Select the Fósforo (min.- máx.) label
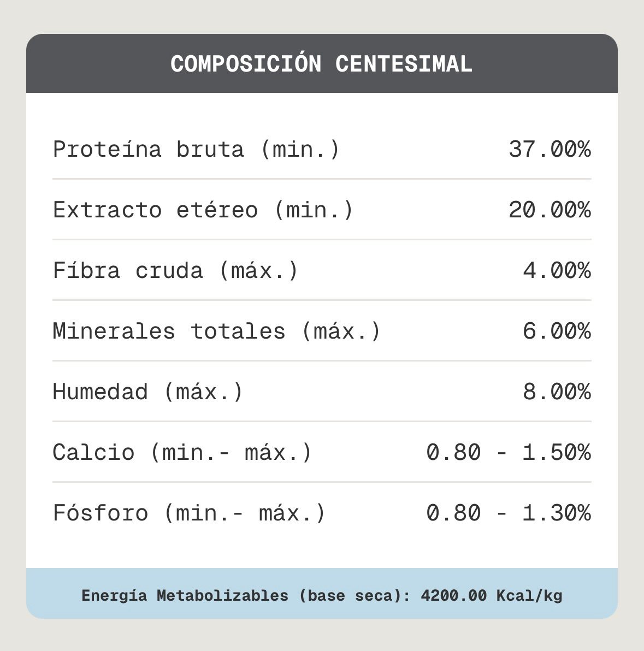 click(189, 513)
